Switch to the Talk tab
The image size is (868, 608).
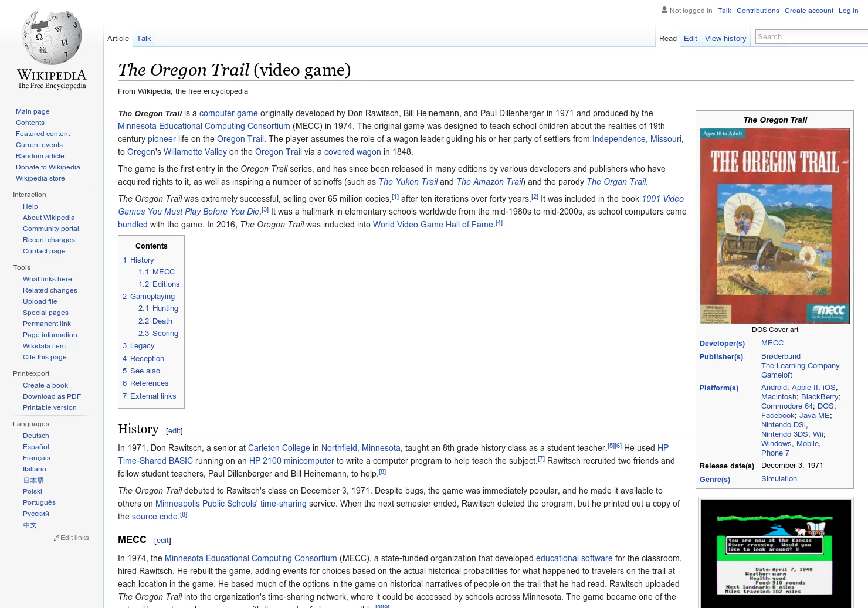click(x=144, y=38)
